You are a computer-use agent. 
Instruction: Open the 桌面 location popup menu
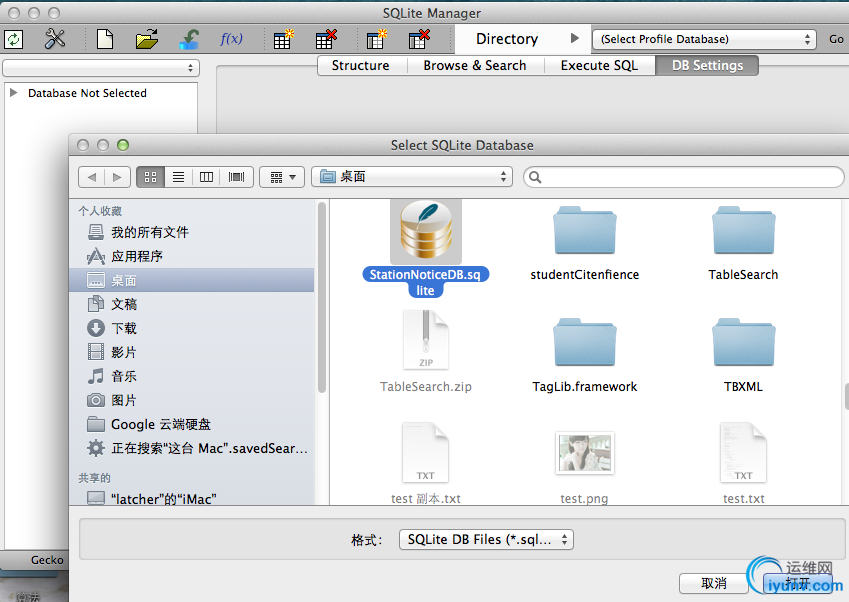tap(412, 176)
